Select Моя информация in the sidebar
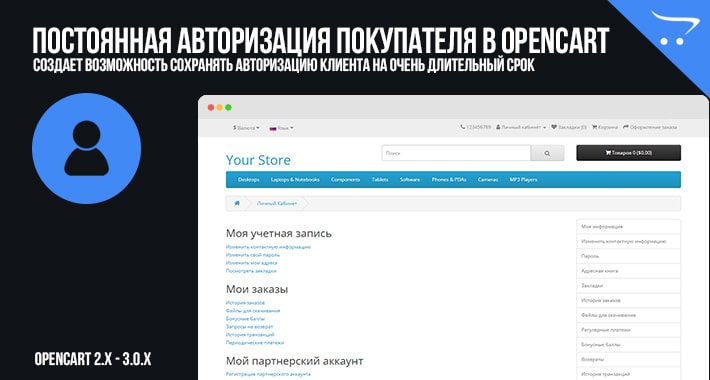This screenshot has width=710, height=380. point(628,226)
